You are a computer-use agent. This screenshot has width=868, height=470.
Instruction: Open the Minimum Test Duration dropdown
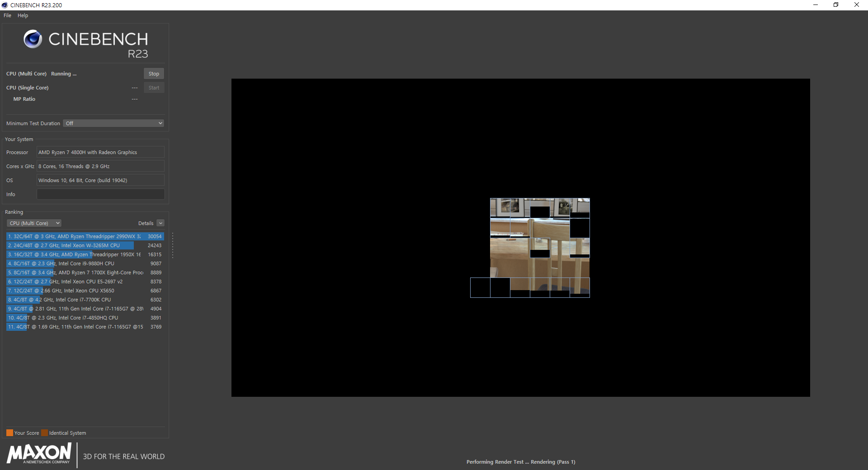click(x=113, y=123)
